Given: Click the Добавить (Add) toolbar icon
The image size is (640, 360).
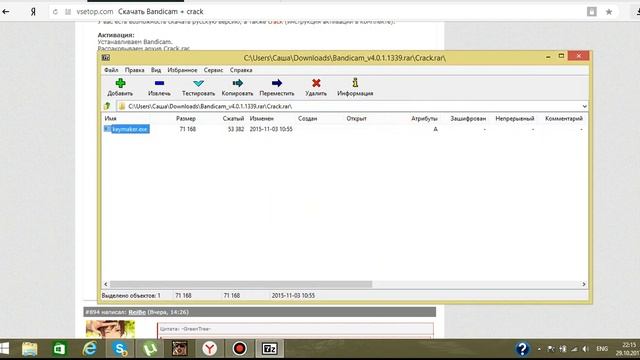Looking at the screenshot, I should tap(120, 83).
